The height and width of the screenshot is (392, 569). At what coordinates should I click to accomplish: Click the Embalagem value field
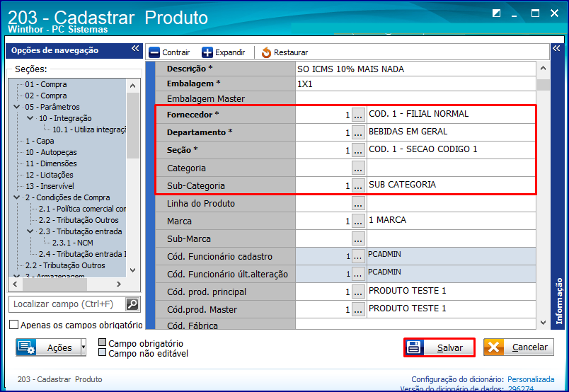tap(415, 83)
